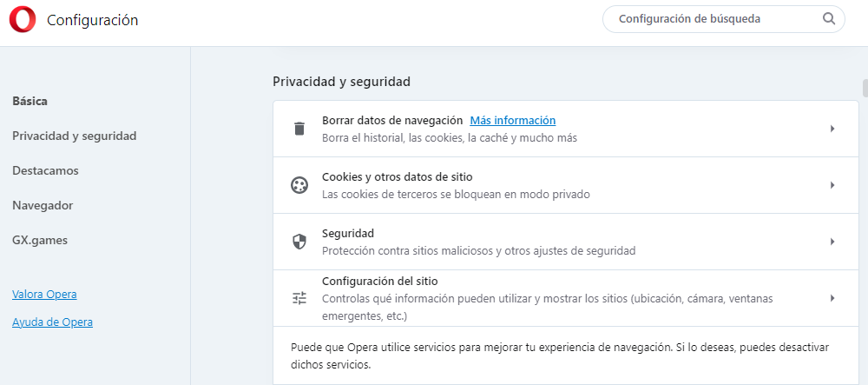
Task: Select Básica in the sidebar
Action: pyautogui.click(x=30, y=102)
